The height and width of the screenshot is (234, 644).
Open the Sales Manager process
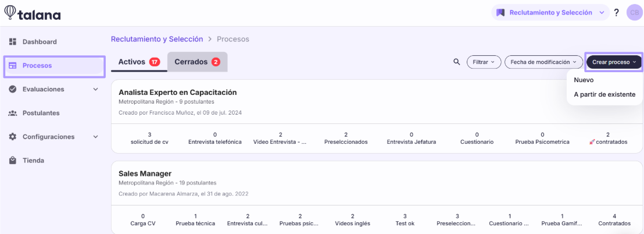pos(145,173)
